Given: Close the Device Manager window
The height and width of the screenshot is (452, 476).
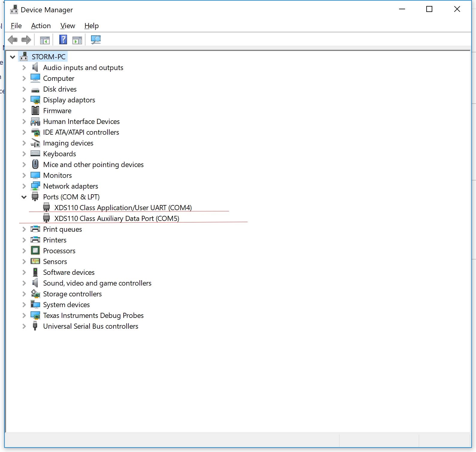Looking at the screenshot, I should (457, 9).
